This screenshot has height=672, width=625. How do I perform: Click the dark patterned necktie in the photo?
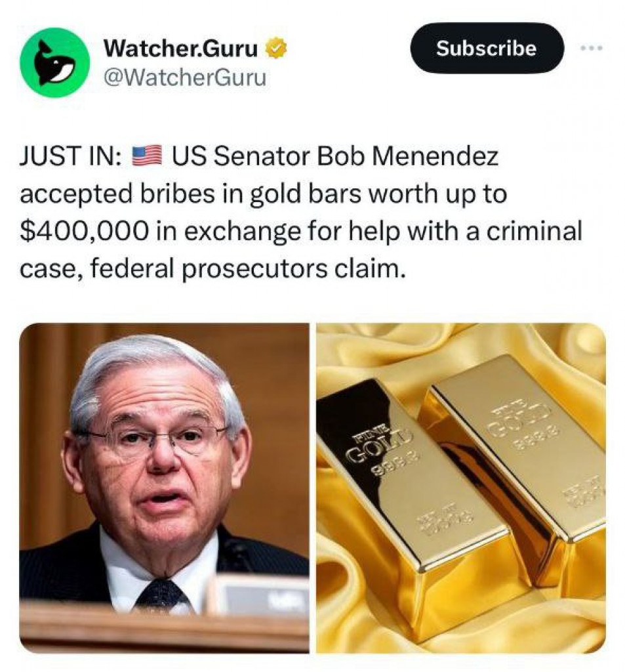(162, 595)
